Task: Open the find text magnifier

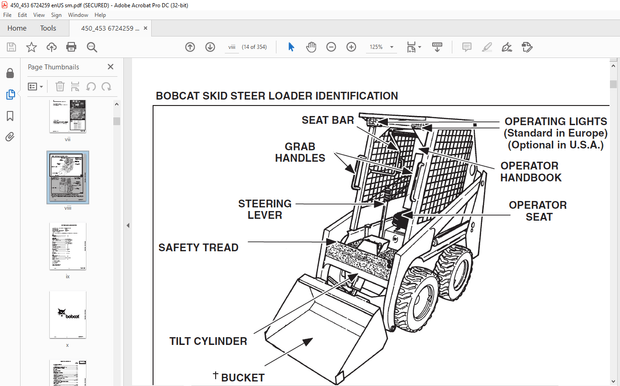Action: [x=92, y=47]
